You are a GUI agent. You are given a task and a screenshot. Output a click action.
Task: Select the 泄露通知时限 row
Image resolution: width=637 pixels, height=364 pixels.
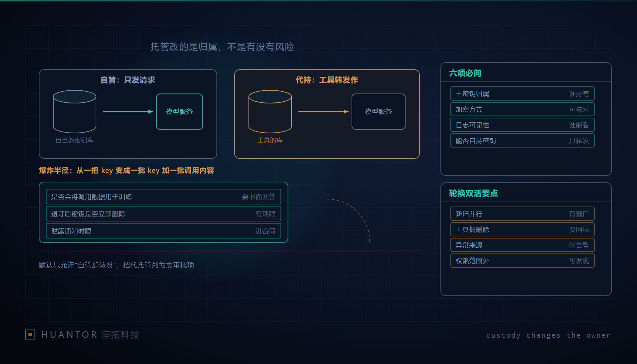click(x=164, y=231)
